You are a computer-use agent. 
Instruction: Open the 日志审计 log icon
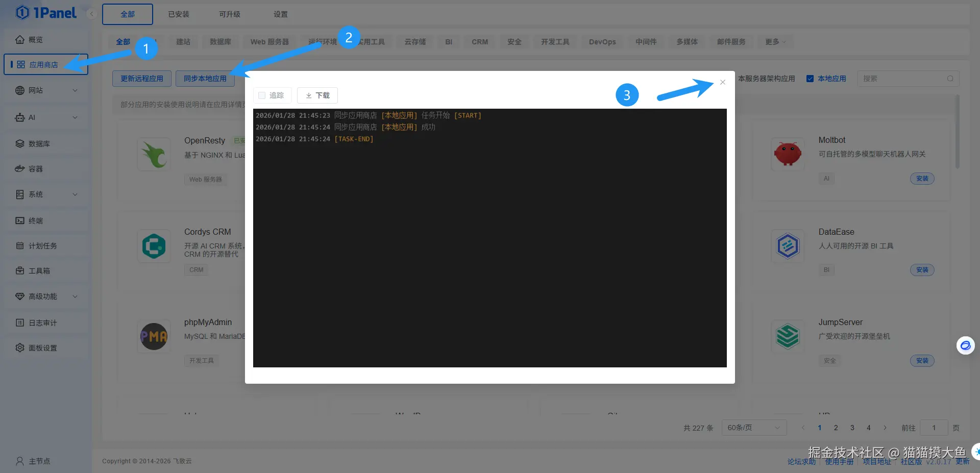point(20,322)
